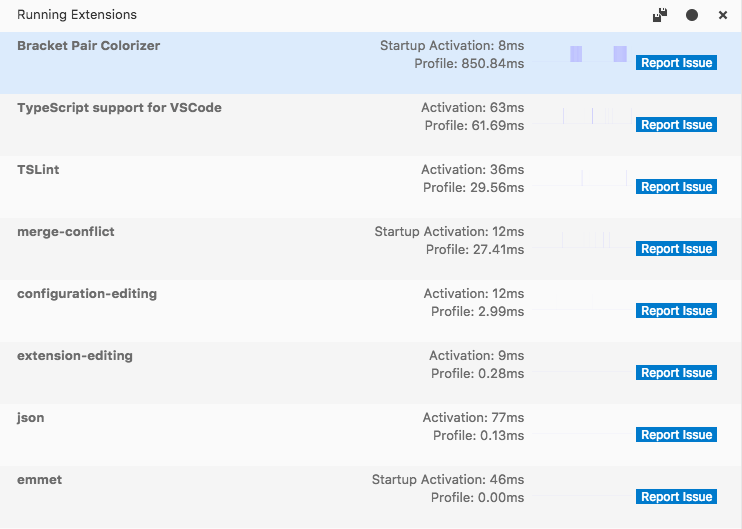
Task: Click the Save Extension Host Profile icon
Action: [x=659, y=15]
